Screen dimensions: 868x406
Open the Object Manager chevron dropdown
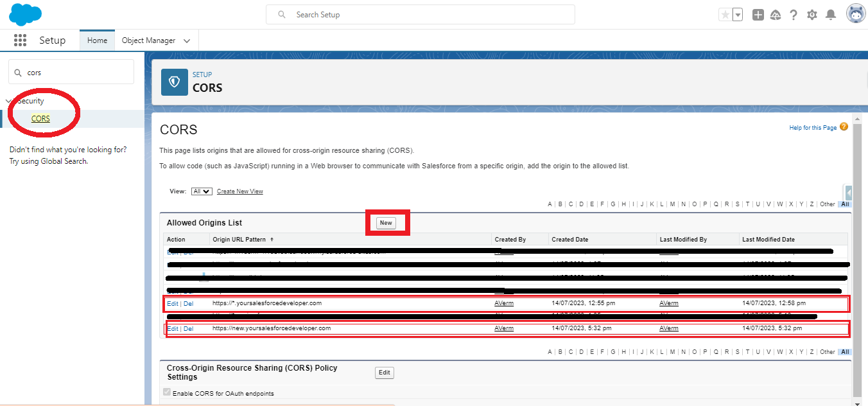click(187, 40)
